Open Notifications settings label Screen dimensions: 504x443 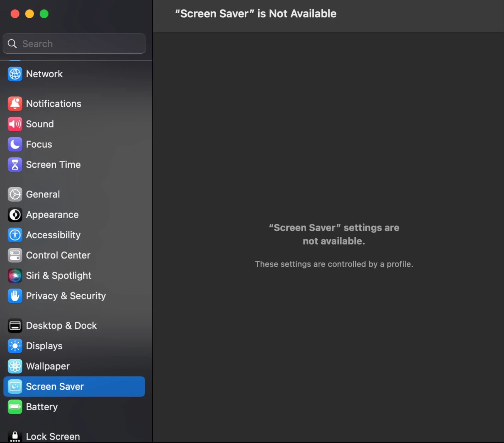coord(54,103)
